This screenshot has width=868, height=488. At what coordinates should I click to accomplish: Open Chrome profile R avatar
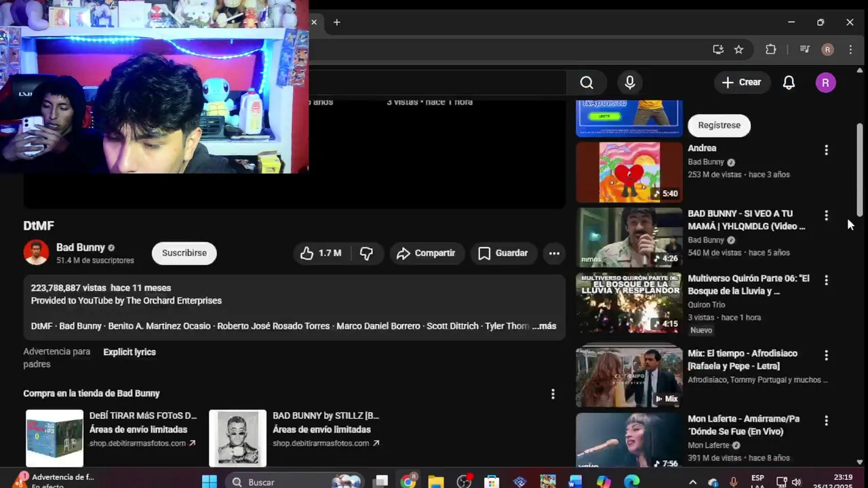click(x=827, y=49)
